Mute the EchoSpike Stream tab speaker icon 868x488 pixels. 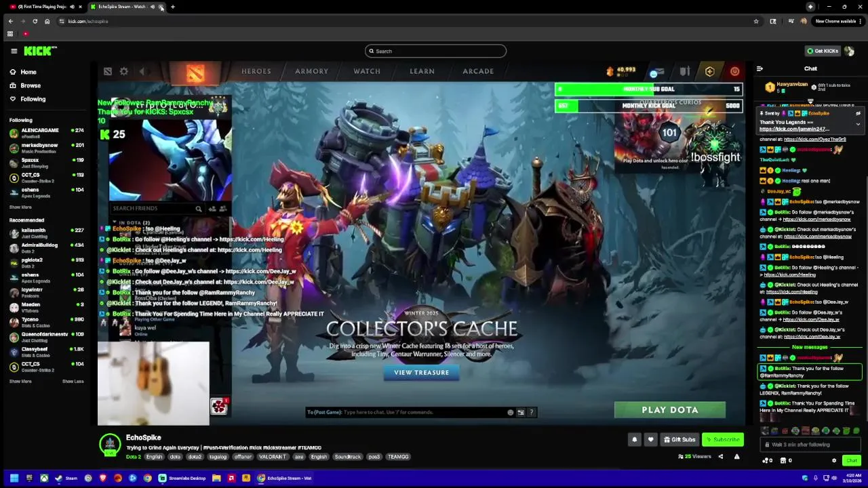click(153, 7)
